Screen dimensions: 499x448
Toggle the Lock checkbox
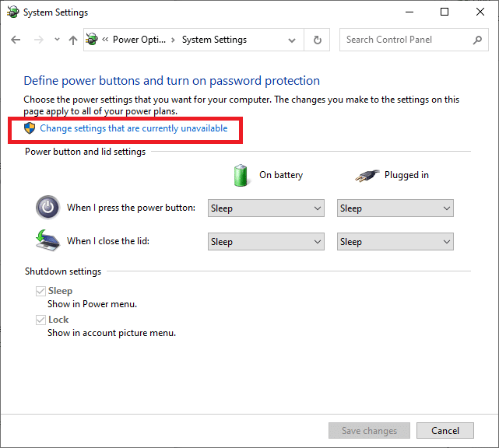[40, 320]
